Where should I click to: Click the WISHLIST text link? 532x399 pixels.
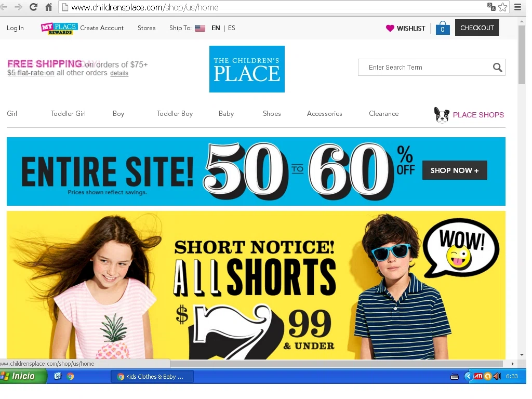tap(411, 29)
